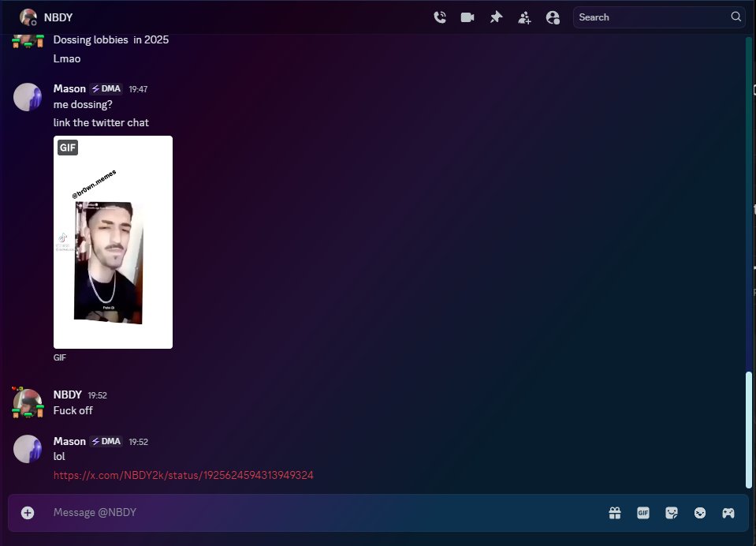This screenshot has width=756, height=546.
Task: Open Mason's avatar profile
Action: point(28,449)
